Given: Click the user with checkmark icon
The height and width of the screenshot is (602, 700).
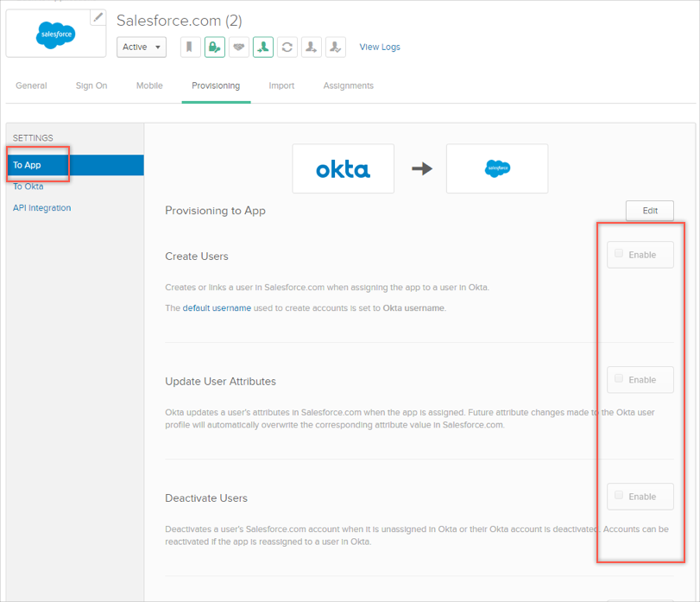Looking at the screenshot, I should tap(336, 48).
